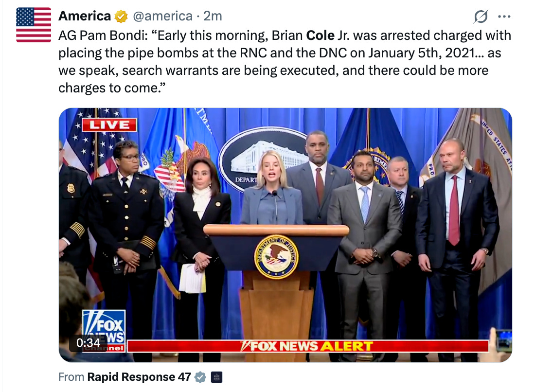Open the Rapid Response 47 source account
Image resolution: width=535 pixels, height=392 pixels.
[x=139, y=377]
